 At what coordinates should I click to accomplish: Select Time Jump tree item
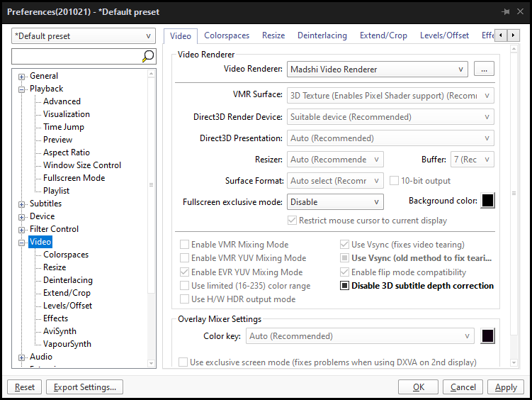[64, 127]
